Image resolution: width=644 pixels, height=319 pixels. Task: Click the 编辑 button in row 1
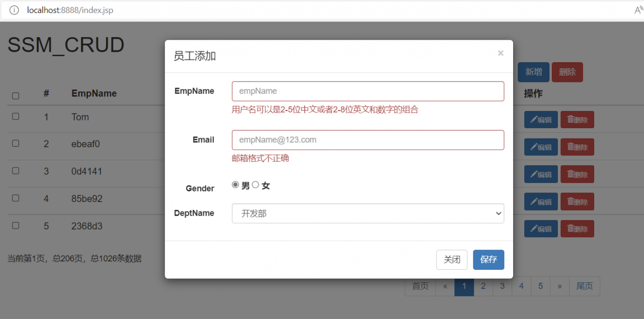[541, 120]
